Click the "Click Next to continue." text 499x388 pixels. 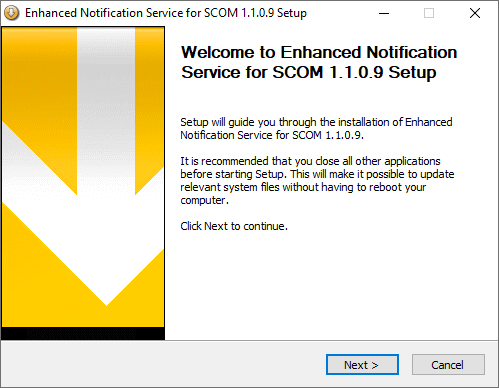click(234, 226)
